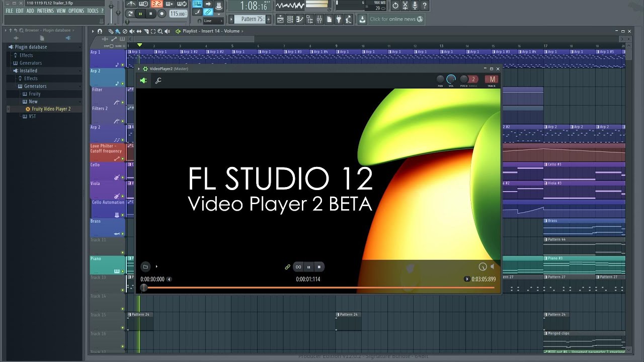The width and height of the screenshot is (644, 362).
Task: Select the playlist pencil draw tool
Action: [111, 31]
